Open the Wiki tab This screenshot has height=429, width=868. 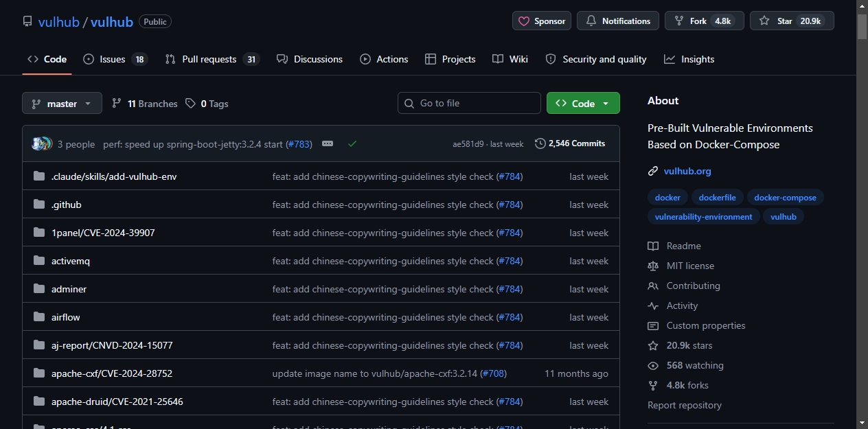[x=510, y=59]
